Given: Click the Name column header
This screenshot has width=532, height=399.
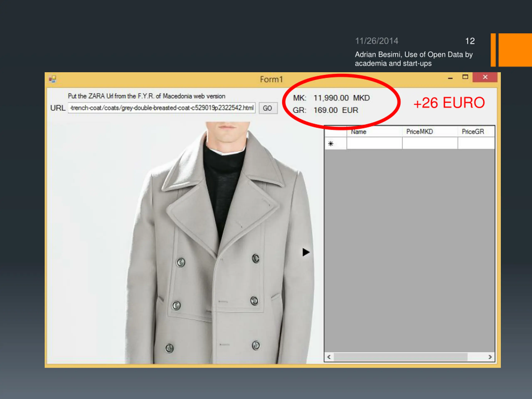Looking at the screenshot, I should [374, 132].
